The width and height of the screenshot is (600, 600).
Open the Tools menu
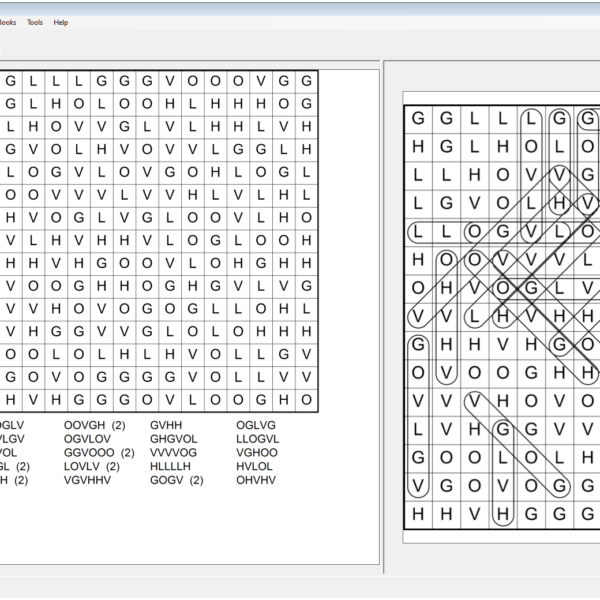pos(35,22)
